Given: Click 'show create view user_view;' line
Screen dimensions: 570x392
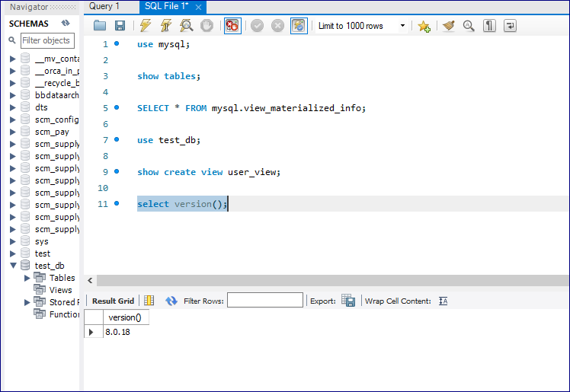Looking at the screenshot, I should coord(209,172).
